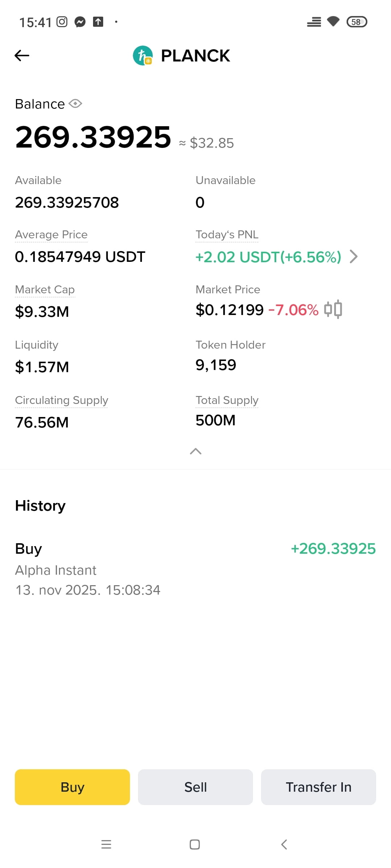Open the Alpha Instant buy history entry
This screenshot has width=391, height=868.
(x=195, y=569)
